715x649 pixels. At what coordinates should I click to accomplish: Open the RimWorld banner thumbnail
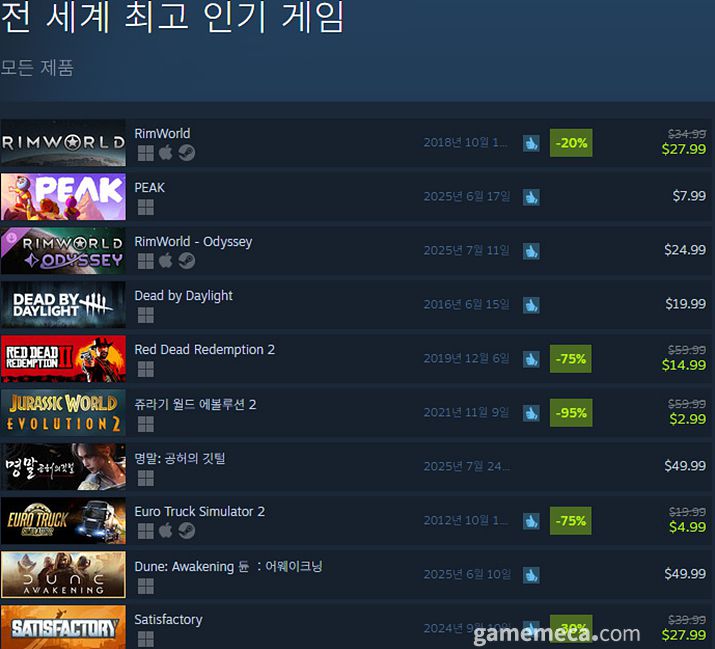point(63,143)
